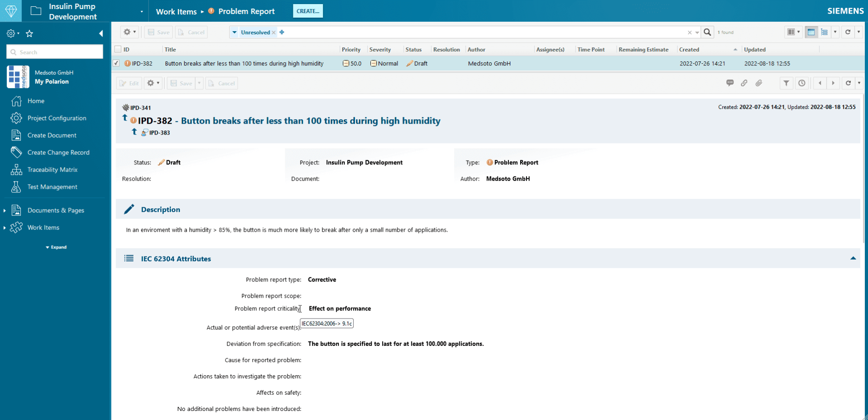
Task: Click the CREATE... button
Action: [x=308, y=11]
